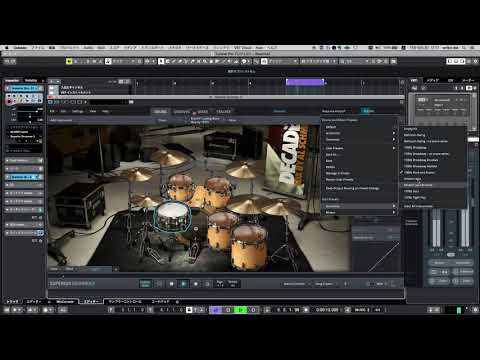Image resolution: width=480 pixels, height=360 pixels.
Task: Expand the User Presets submenu arrow
Action: pyautogui.click(x=394, y=148)
